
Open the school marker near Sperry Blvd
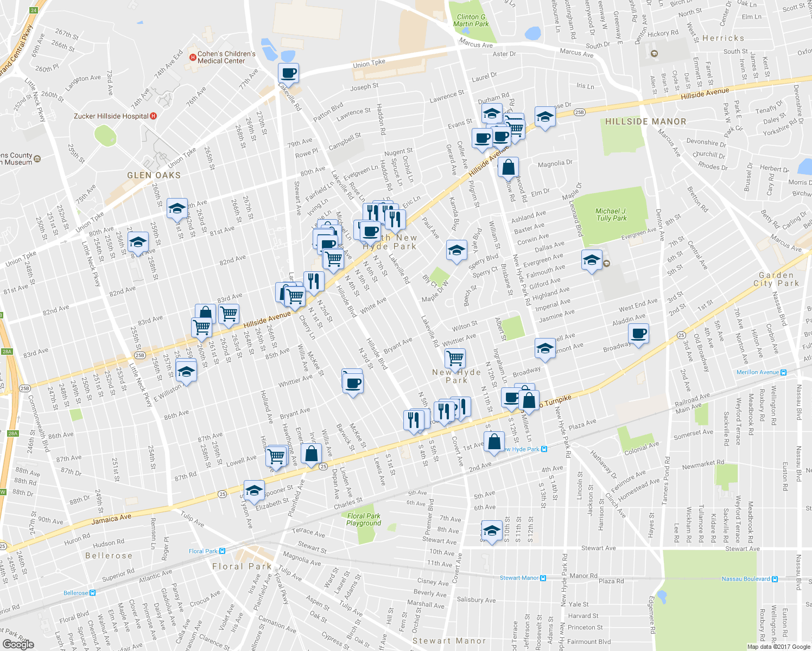[456, 251]
